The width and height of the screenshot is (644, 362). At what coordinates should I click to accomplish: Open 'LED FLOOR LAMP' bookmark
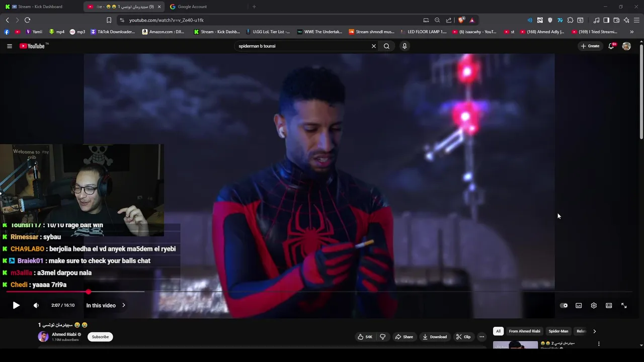[424, 32]
